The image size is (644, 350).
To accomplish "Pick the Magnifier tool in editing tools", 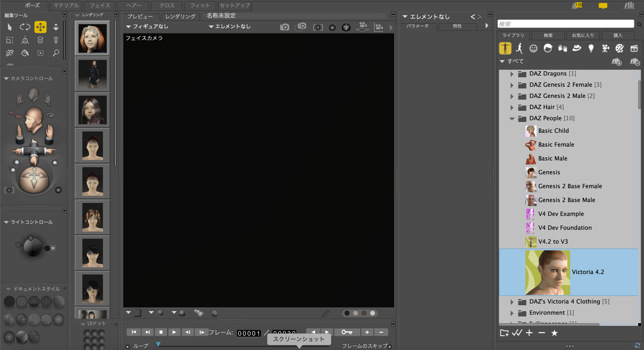I will click(x=56, y=53).
